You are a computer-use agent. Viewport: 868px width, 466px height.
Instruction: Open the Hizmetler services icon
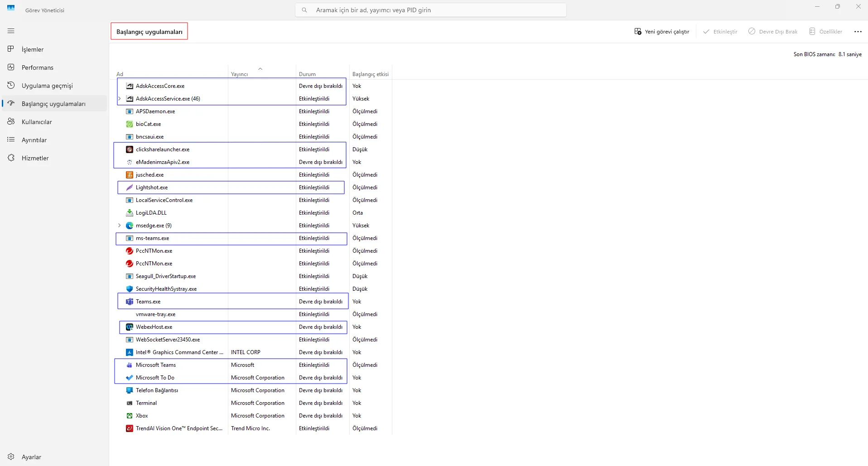pos(11,158)
